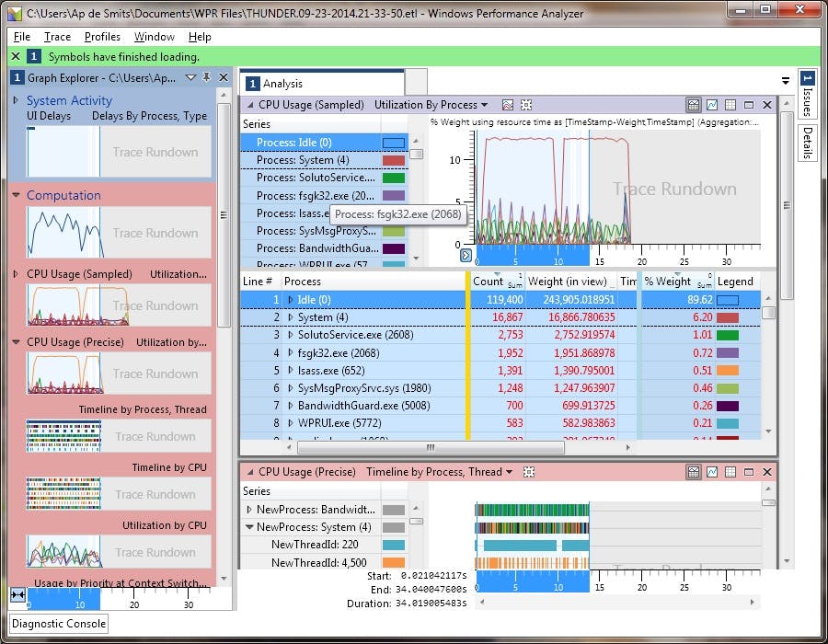
Task: Click Timeline by CPU graph thumbnail
Action: pos(119,493)
